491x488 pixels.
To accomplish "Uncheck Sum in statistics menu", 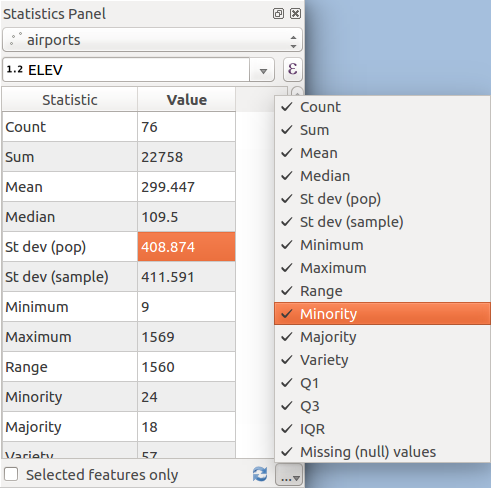I will [382, 130].
